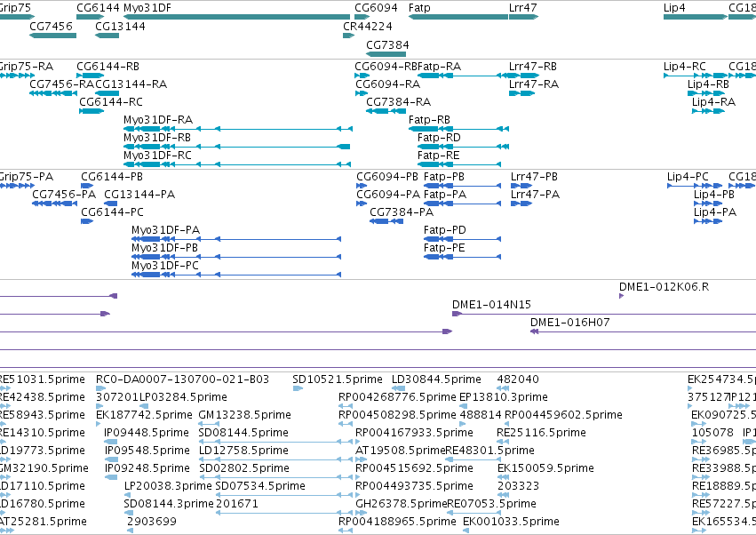Click the 2903699 EST label
Screen dimensions: 756x535
[x=152, y=522]
